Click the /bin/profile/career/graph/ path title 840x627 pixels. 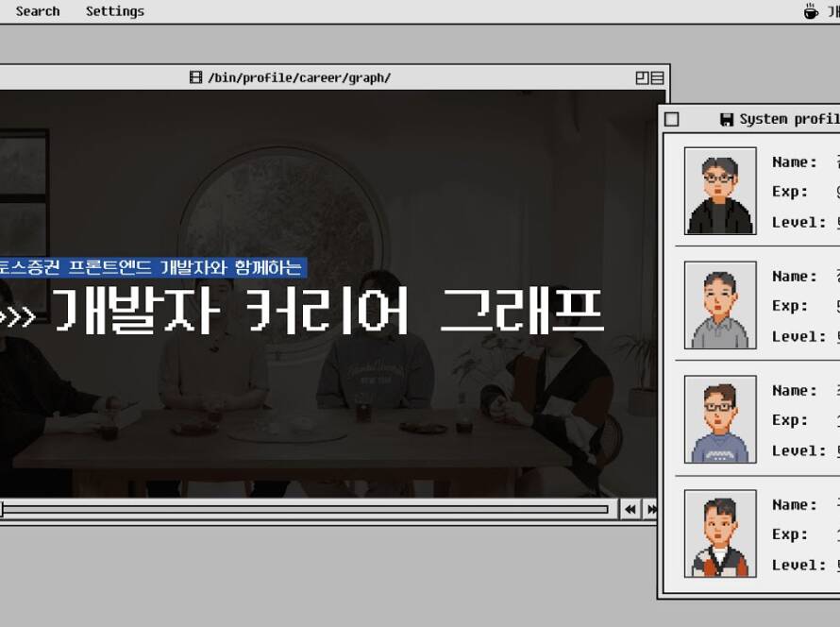pyautogui.click(x=298, y=77)
